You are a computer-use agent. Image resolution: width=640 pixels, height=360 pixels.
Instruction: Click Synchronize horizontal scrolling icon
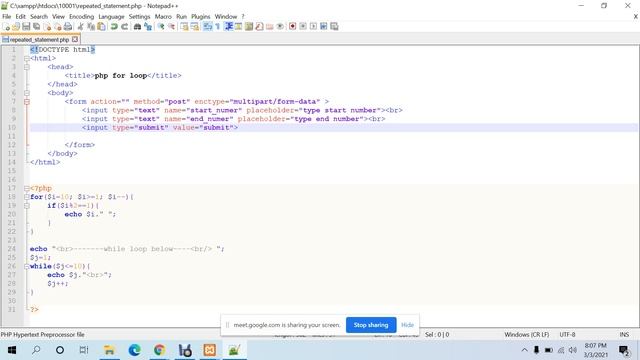coord(195,27)
